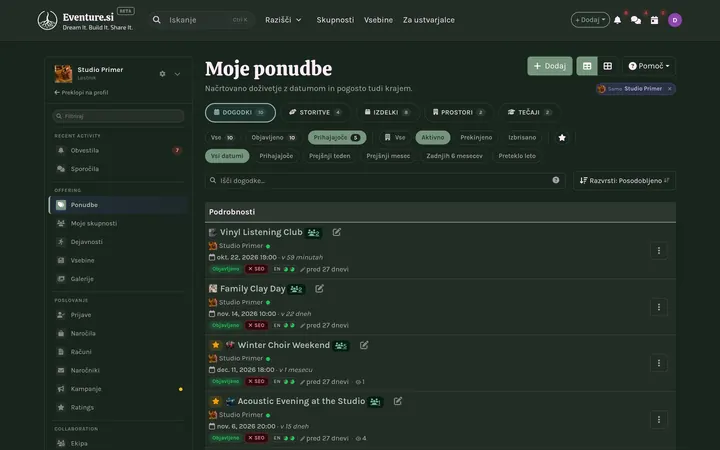Screen dimensions: 720x450
Task: Open the Razvrsti: Posodobljeno sort dropdown
Action: click(624, 181)
